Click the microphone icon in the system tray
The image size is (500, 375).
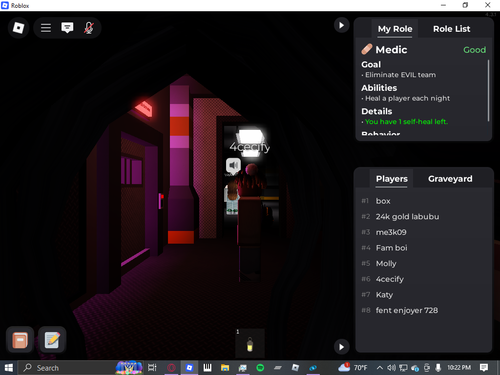[x=438, y=368]
